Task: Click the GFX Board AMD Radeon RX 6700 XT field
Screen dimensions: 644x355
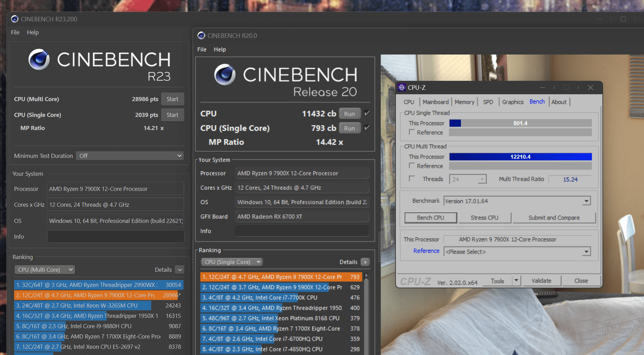Action: tap(302, 217)
